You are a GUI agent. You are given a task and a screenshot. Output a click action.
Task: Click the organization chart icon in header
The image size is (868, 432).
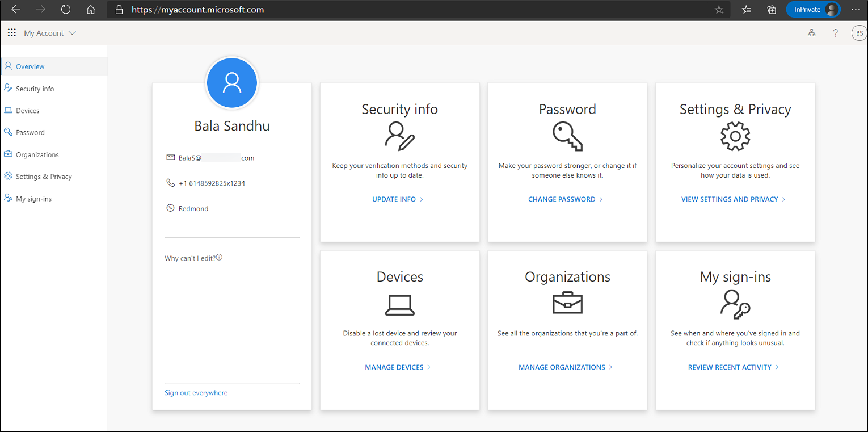[812, 33]
